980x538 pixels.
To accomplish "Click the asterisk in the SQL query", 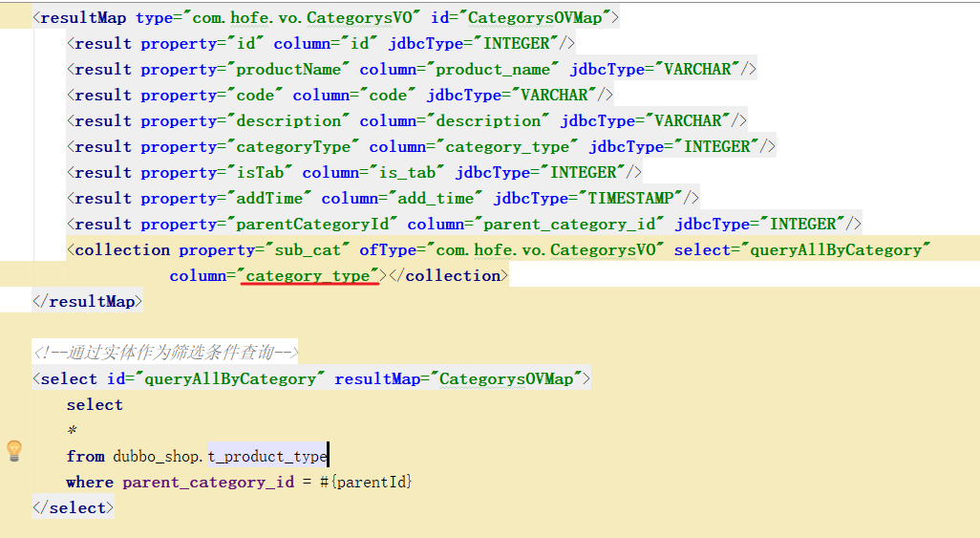I will [73, 431].
